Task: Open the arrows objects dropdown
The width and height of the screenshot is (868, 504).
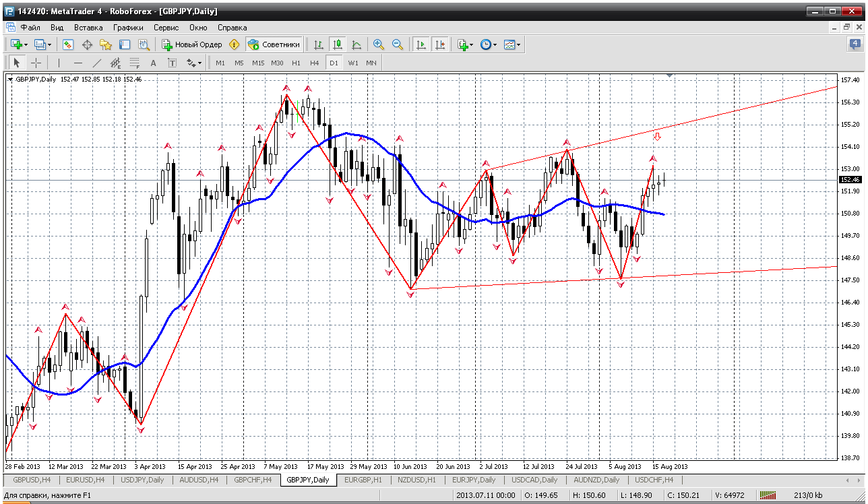Action: coord(194,63)
